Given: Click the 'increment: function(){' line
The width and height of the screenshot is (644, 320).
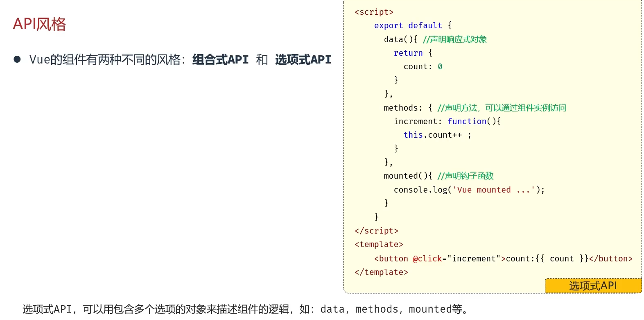Looking at the screenshot, I should [447, 121].
